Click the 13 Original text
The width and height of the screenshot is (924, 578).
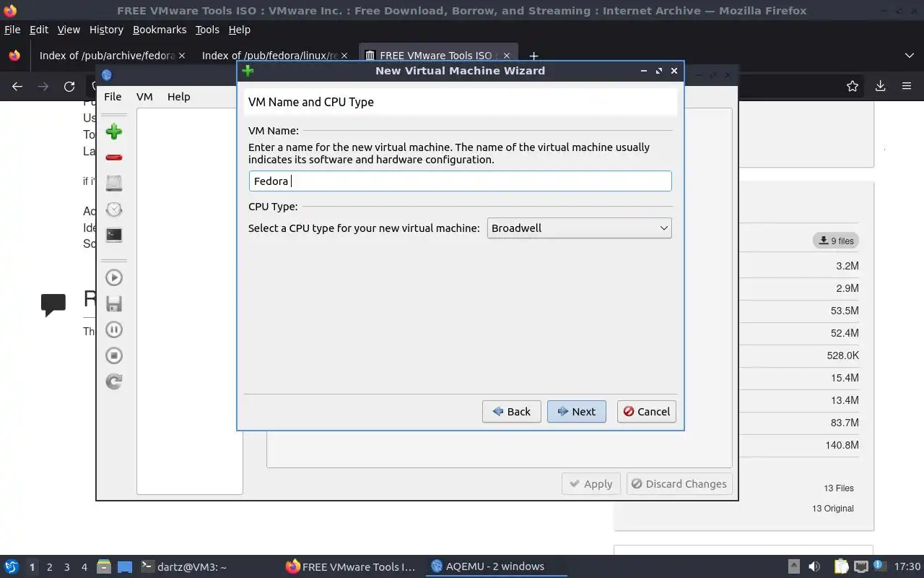click(x=833, y=509)
